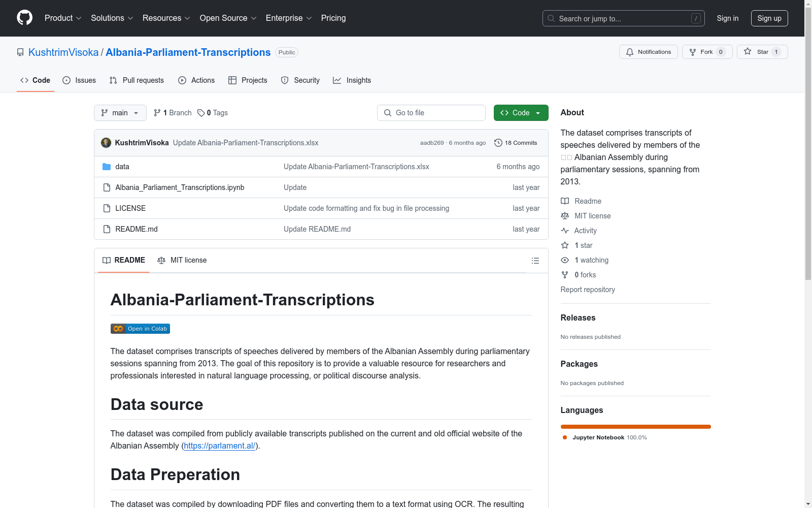
Task: Click the scales icon beside MIT license in About
Action: click(565, 216)
